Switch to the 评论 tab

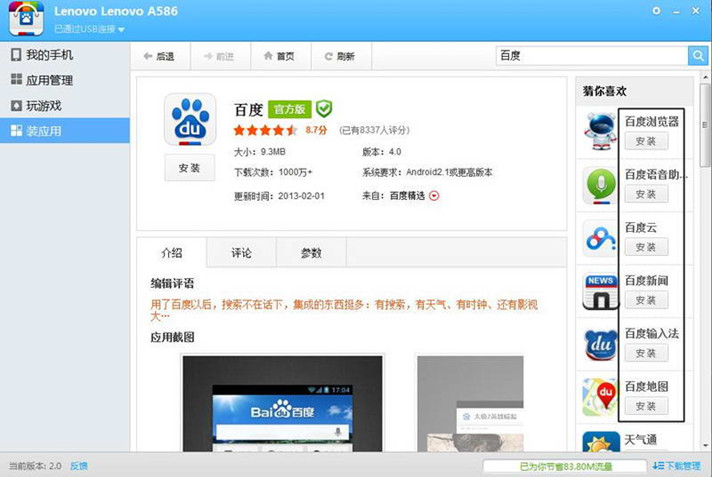pos(241,253)
